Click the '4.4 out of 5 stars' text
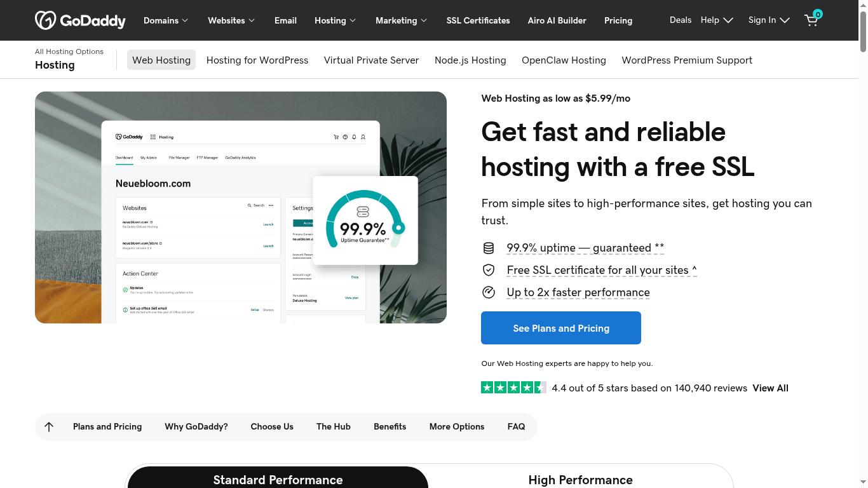 [x=649, y=388]
